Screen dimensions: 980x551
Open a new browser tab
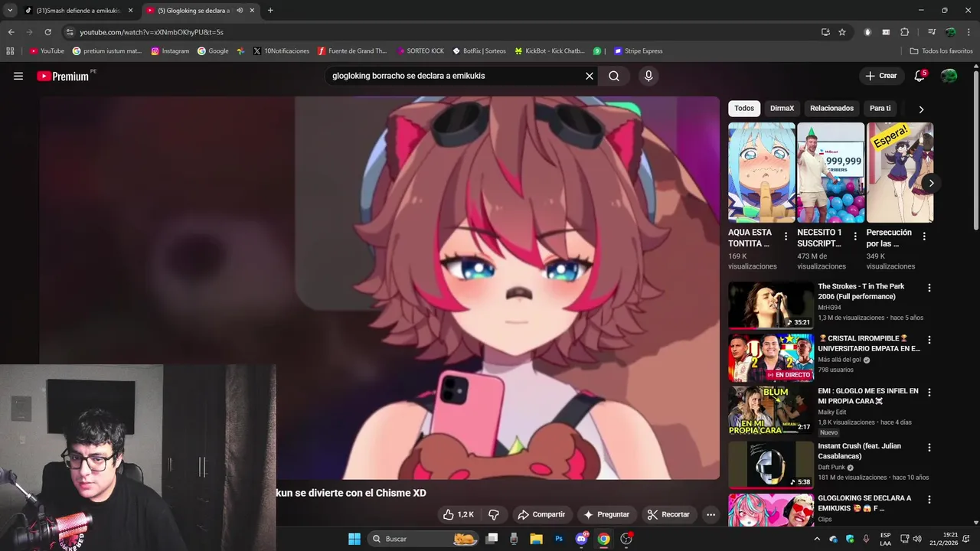[x=270, y=11]
